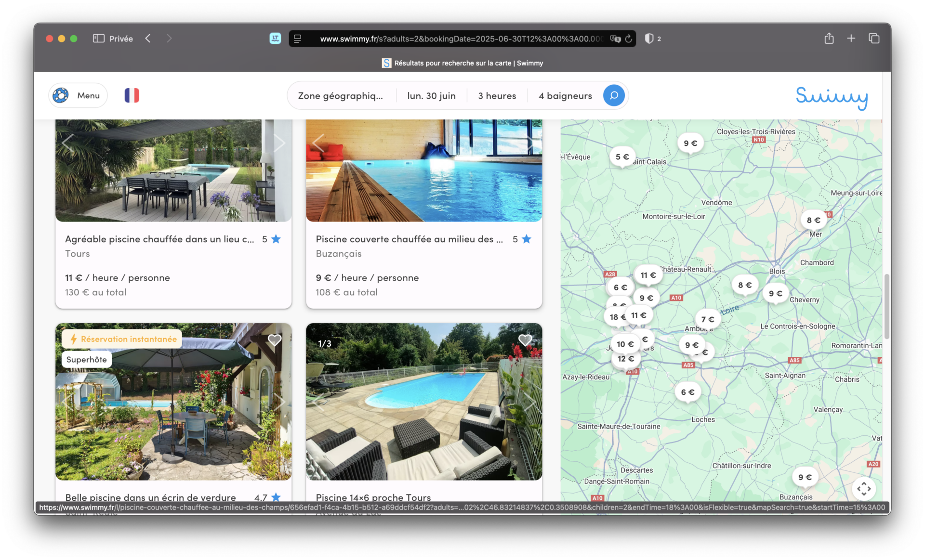This screenshot has width=925, height=560.
Task: Open the date field lun. 30 juin
Action: tap(431, 96)
